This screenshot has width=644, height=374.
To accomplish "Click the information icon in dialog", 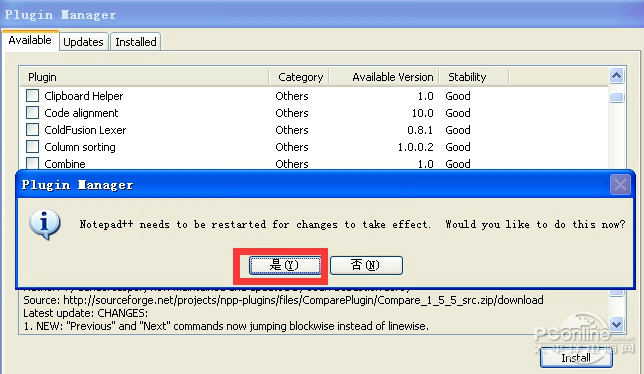I will 44,224.
